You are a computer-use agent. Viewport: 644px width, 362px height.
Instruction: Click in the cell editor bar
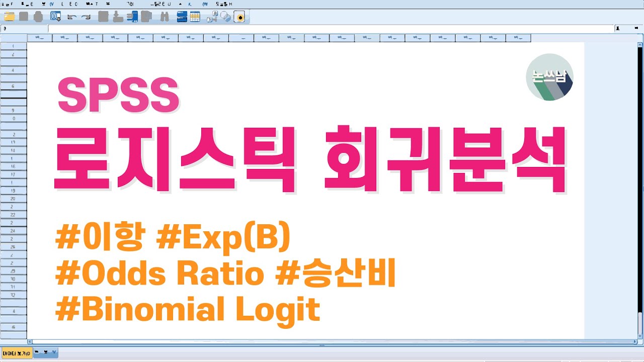point(331,29)
